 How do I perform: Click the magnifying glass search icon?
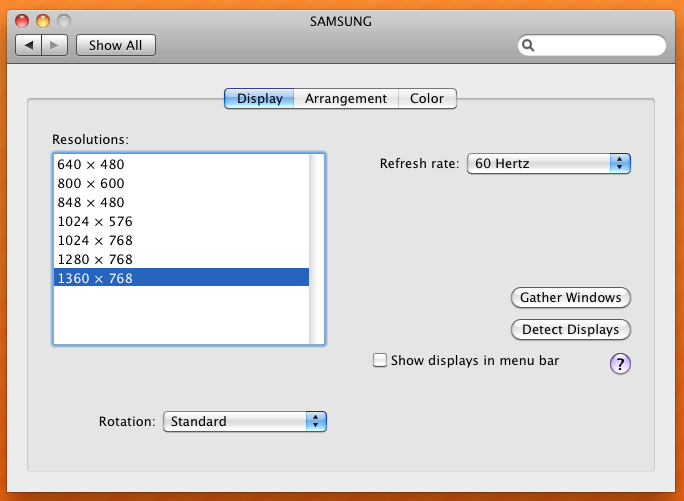528,45
